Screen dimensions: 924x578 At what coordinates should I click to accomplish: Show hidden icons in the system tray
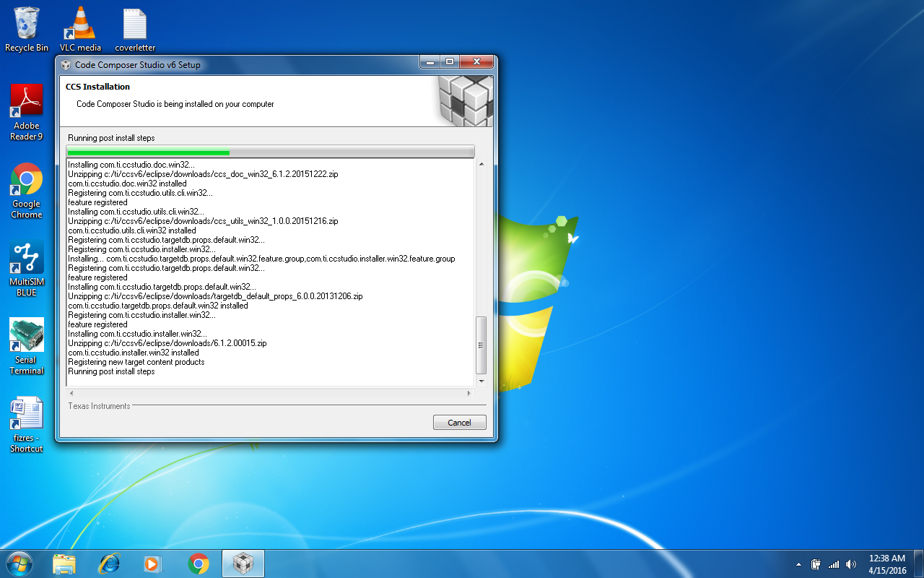[798, 564]
